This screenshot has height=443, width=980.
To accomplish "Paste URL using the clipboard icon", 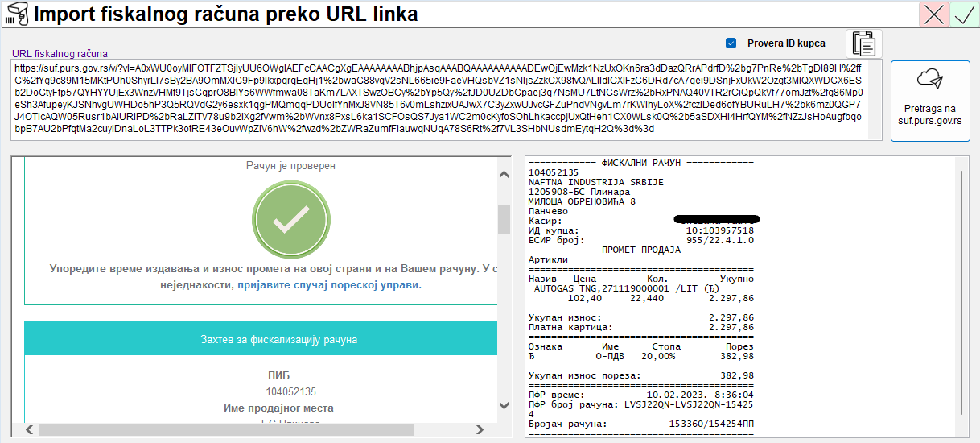I will (863, 43).
